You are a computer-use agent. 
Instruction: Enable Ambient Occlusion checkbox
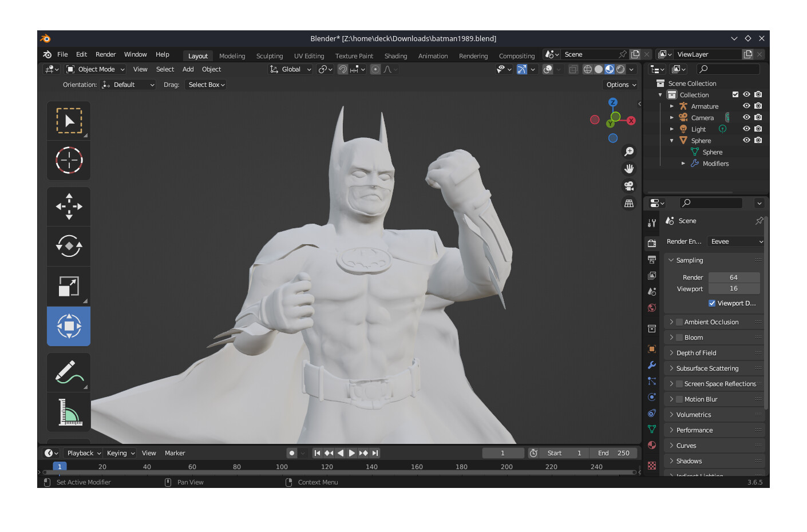point(679,322)
